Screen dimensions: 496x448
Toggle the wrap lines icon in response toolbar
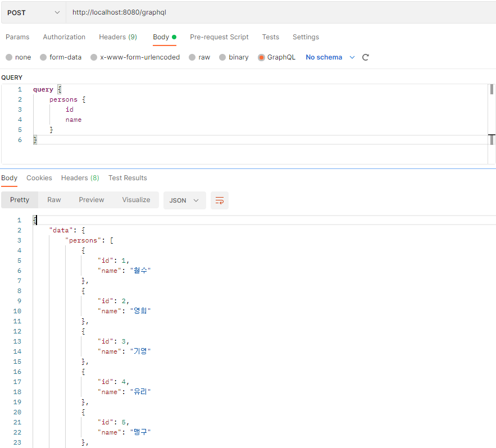(220, 200)
